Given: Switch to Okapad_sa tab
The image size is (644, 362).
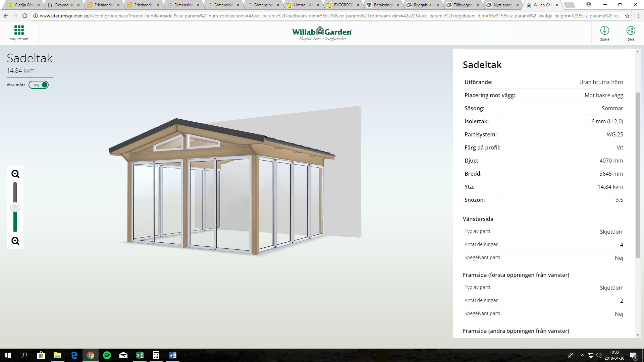Looking at the screenshot, I should [64, 5].
